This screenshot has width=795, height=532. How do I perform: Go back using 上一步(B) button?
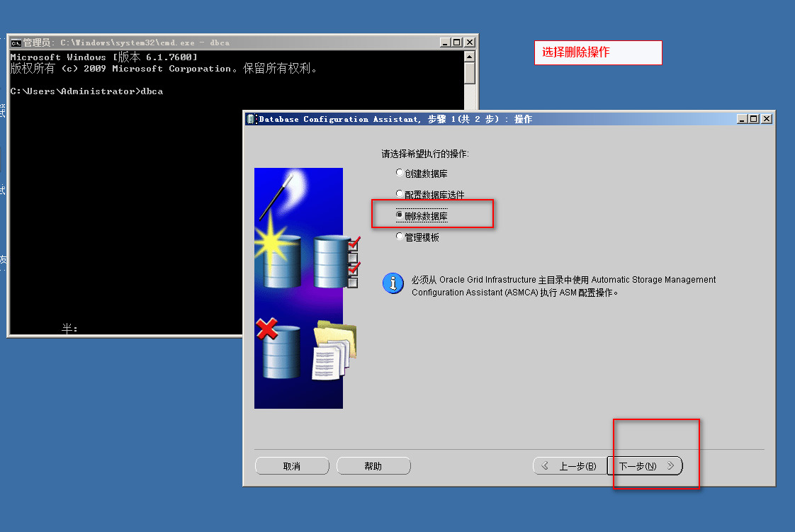[570, 466]
